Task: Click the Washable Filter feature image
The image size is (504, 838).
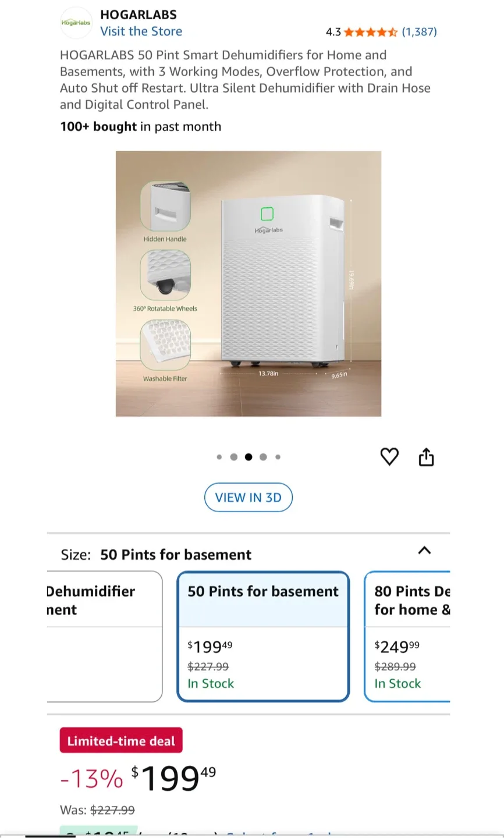Action: point(166,345)
